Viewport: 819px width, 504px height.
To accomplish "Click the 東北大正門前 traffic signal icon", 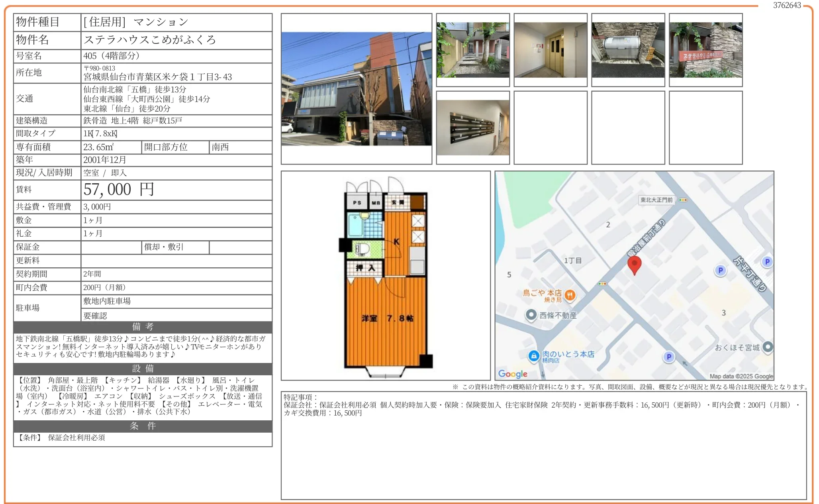I will (x=683, y=200).
